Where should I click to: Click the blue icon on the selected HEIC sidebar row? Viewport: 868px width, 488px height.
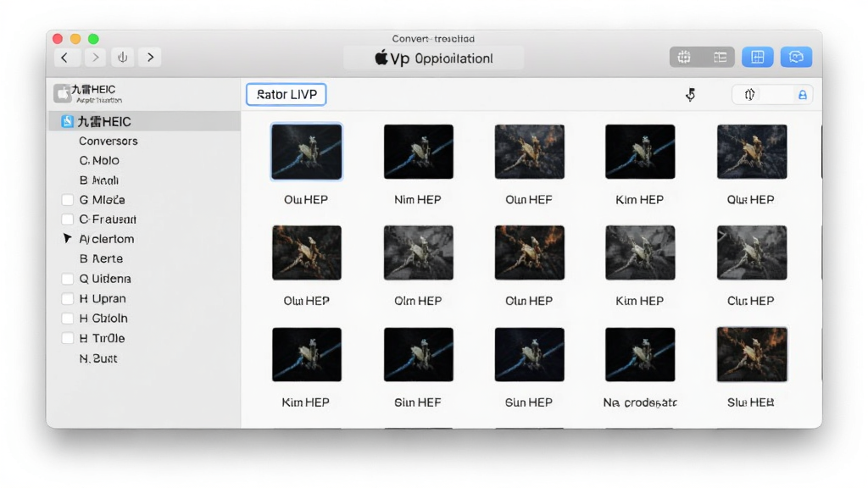(67, 122)
